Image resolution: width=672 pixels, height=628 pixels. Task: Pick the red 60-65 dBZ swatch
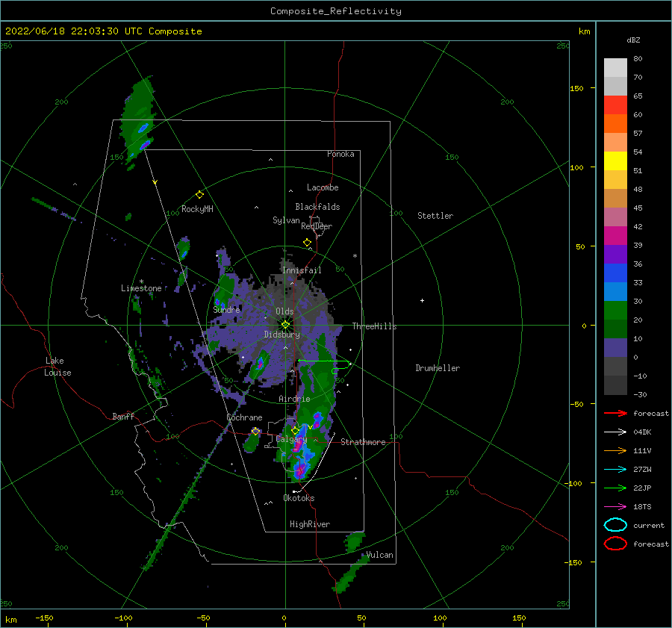(615, 105)
